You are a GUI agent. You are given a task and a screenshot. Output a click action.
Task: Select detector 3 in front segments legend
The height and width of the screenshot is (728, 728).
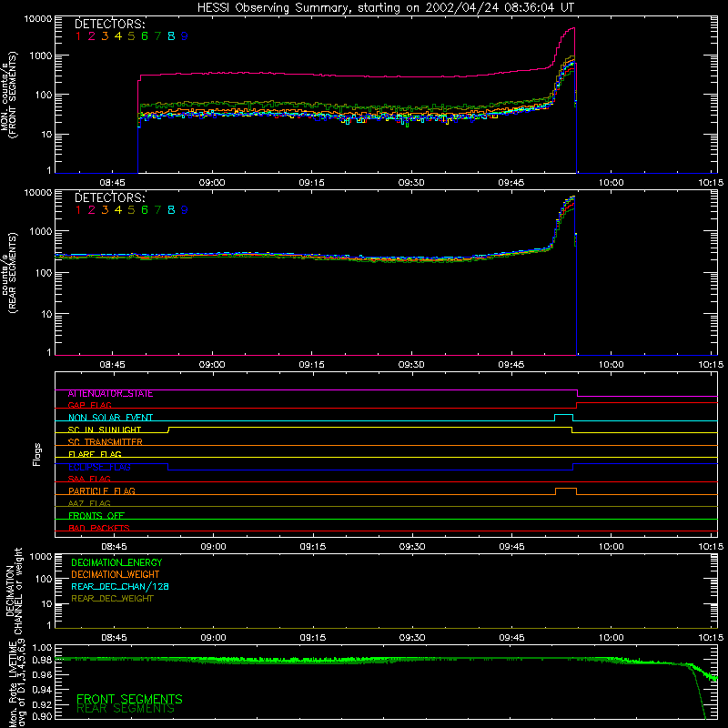pos(105,36)
